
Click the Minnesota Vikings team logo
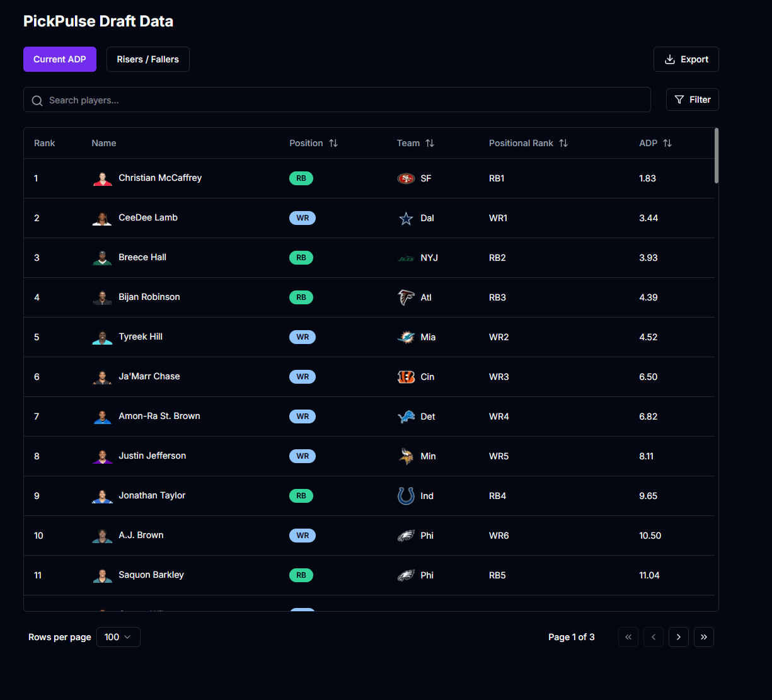point(406,456)
